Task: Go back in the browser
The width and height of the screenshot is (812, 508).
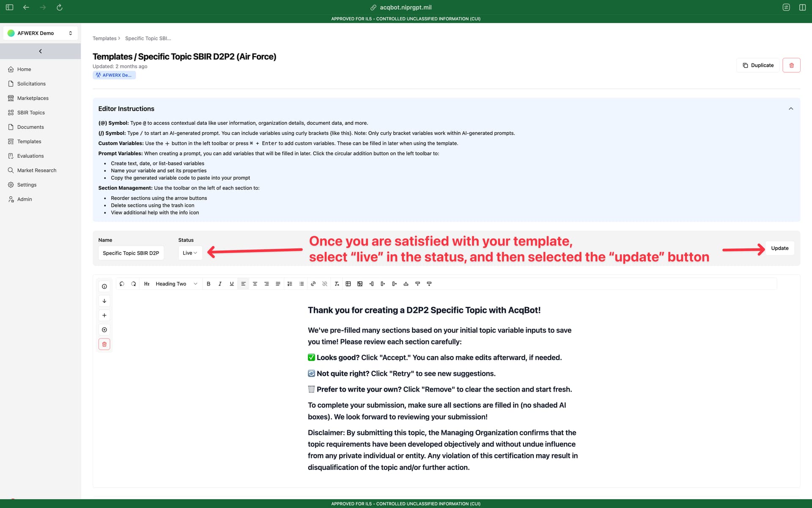Action: point(26,7)
